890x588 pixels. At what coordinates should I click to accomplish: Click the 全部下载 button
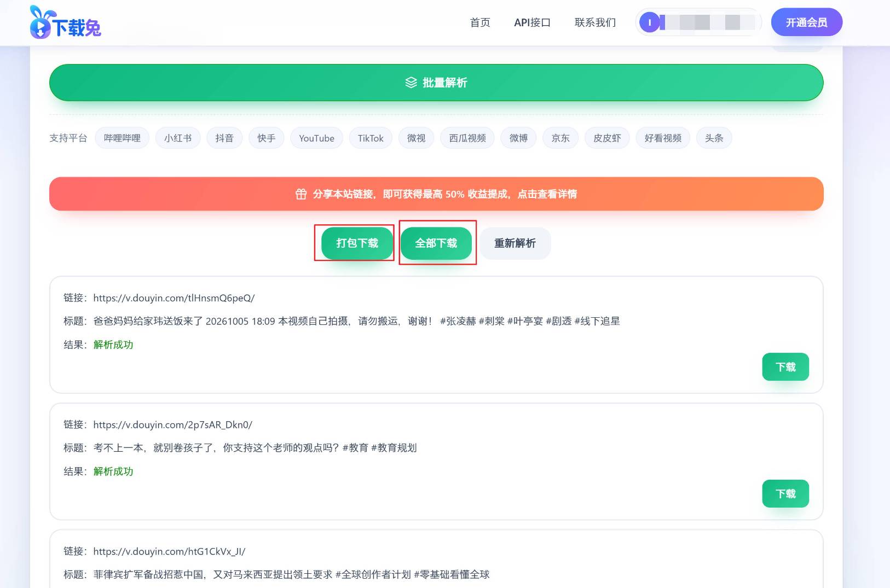coord(436,243)
